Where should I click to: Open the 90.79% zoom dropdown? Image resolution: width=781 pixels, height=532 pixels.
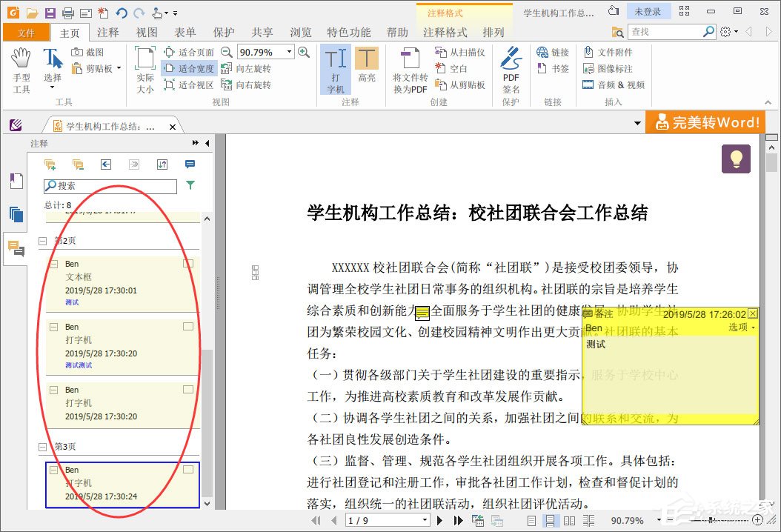(x=288, y=51)
